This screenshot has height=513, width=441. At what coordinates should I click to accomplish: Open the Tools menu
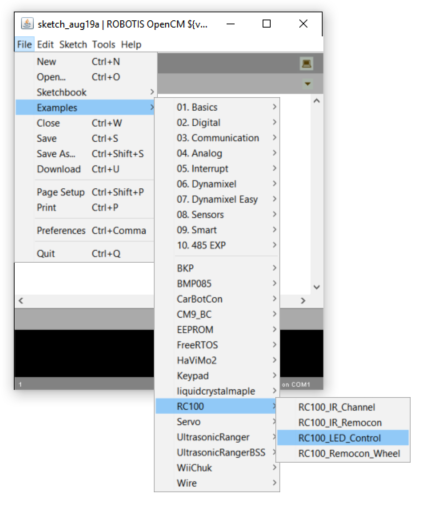104,44
